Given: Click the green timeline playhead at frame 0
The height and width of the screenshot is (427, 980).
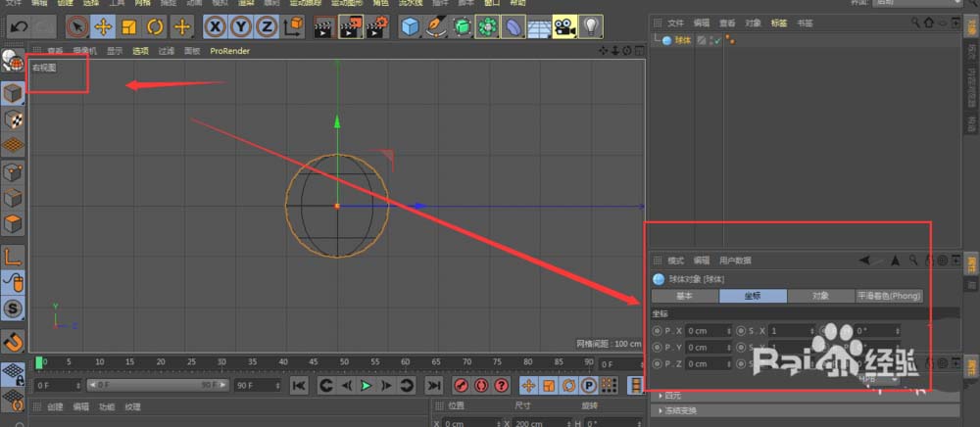Looking at the screenshot, I should click(39, 363).
